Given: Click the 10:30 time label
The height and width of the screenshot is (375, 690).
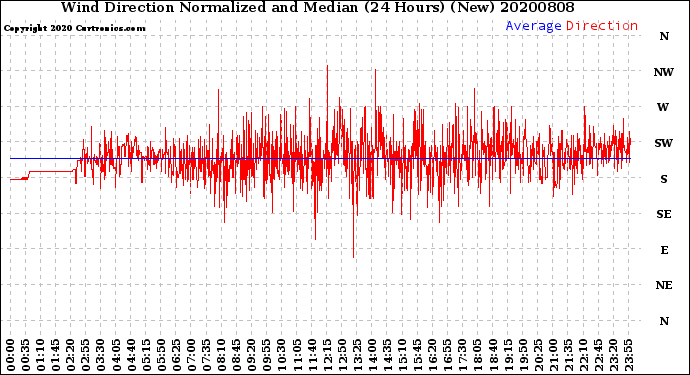Looking at the screenshot, I should tap(282, 355).
